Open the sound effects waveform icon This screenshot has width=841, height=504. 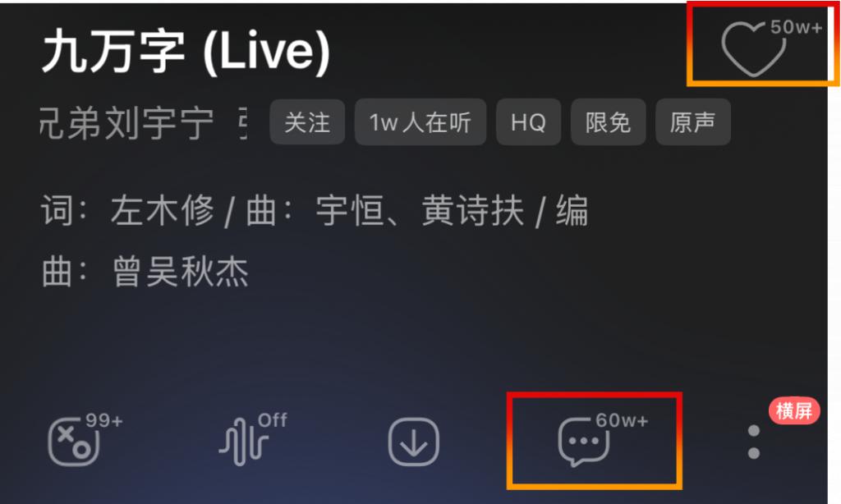click(x=243, y=442)
